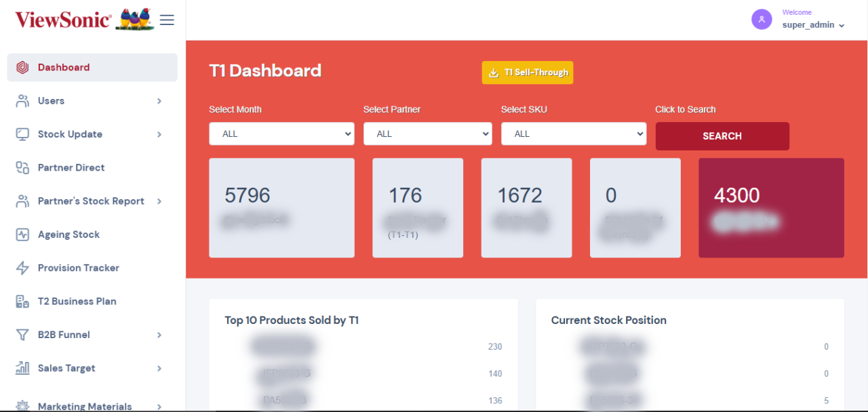
Task: Click the 4300 dark red stat card
Action: 771,208
